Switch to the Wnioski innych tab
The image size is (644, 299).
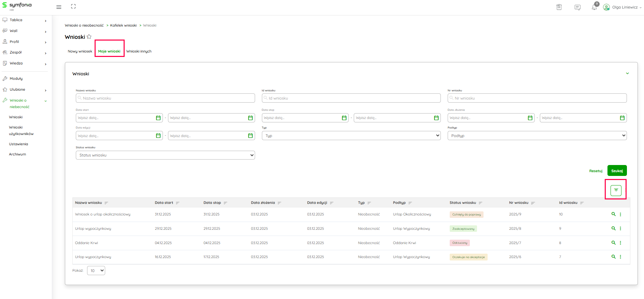tap(139, 51)
